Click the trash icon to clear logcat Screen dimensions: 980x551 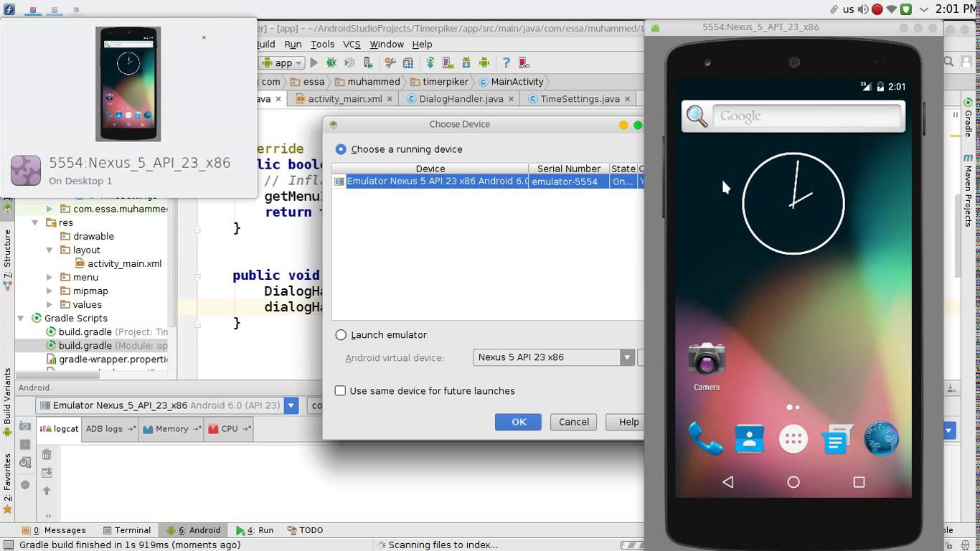(47, 454)
